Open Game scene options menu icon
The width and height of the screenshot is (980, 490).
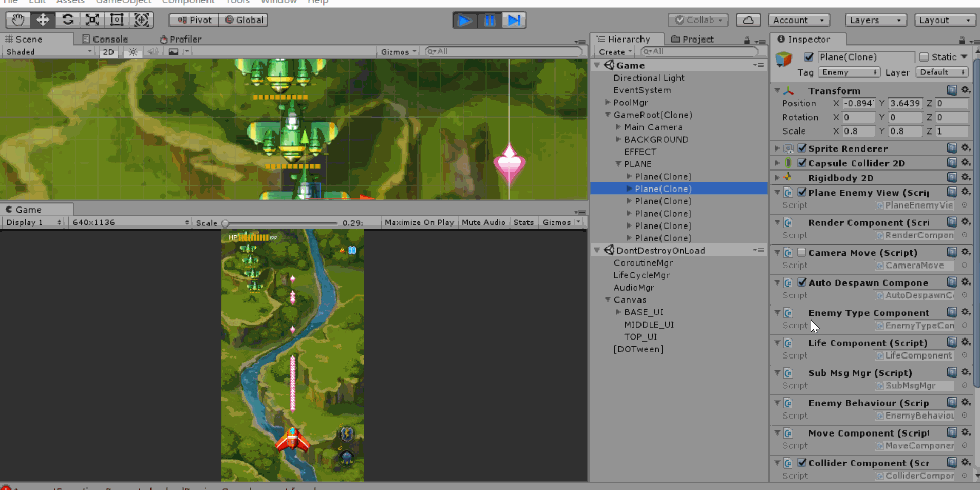point(759,65)
